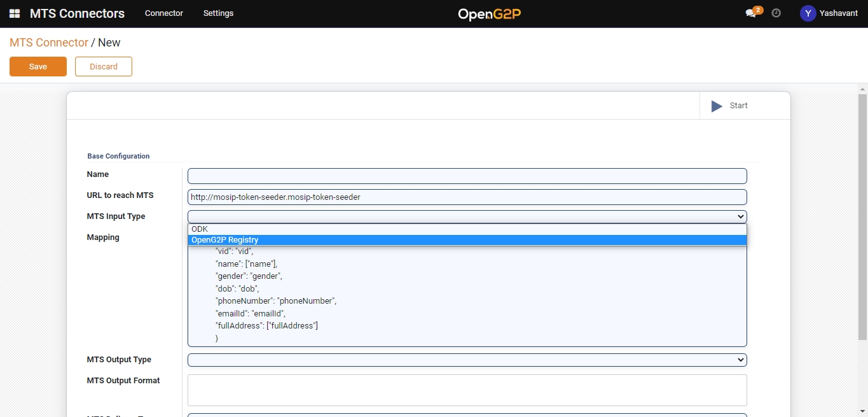Click the Yashavant user avatar
868x417 pixels.
click(808, 13)
